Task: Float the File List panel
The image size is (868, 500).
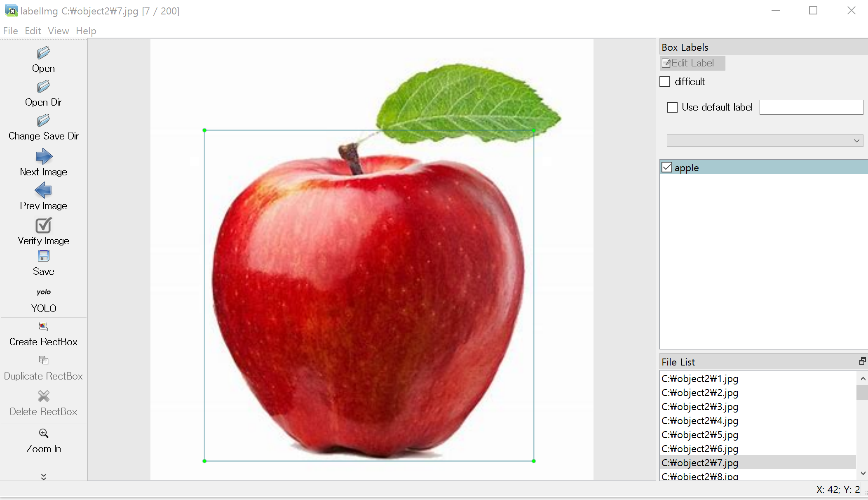Action: point(862,361)
